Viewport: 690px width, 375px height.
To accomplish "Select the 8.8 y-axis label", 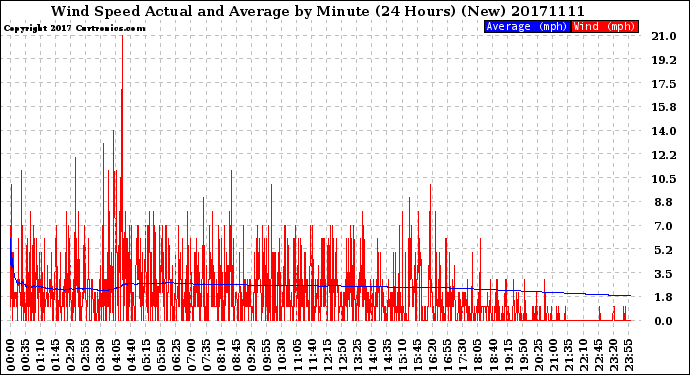I will pos(664,202).
